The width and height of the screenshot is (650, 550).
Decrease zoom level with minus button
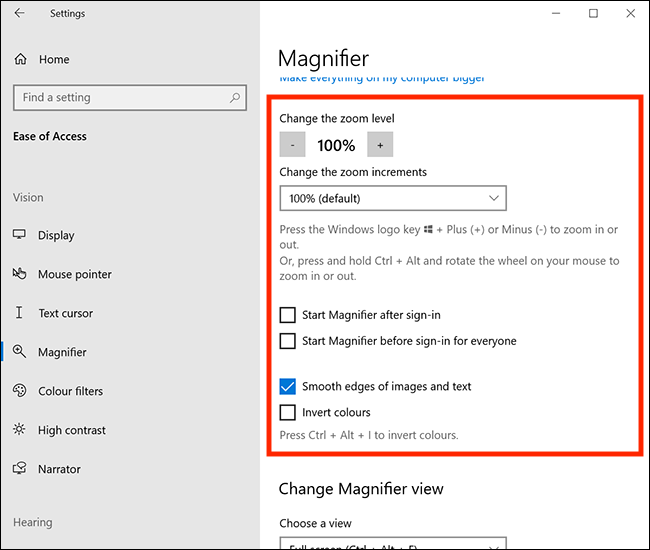click(292, 145)
